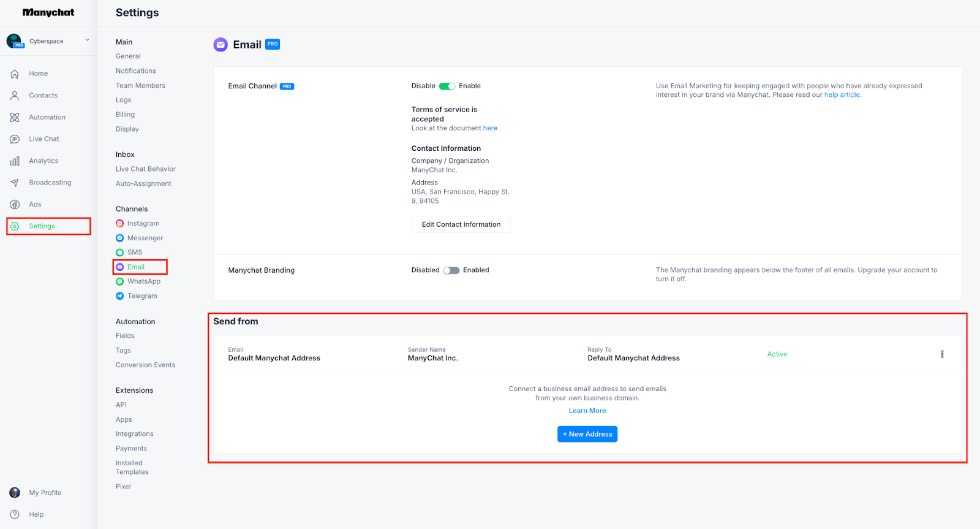This screenshot has width=980, height=529.
Task: Click the Help question mark icon
Action: pyautogui.click(x=15, y=514)
